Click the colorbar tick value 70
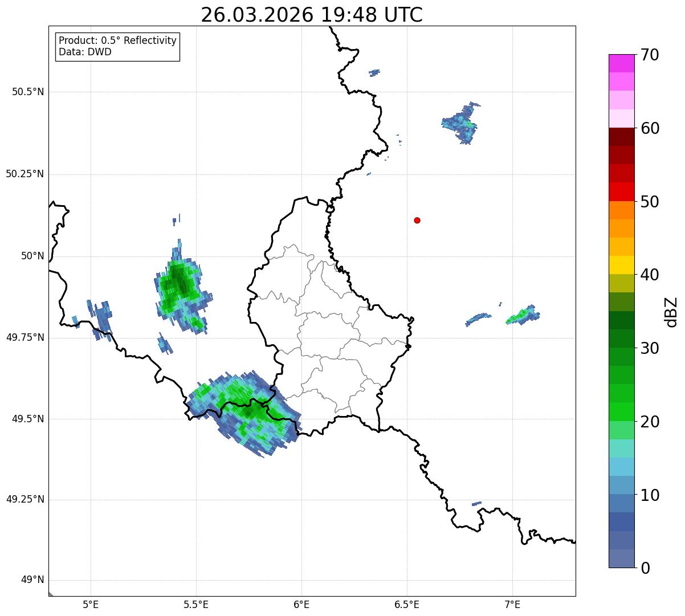 click(650, 55)
